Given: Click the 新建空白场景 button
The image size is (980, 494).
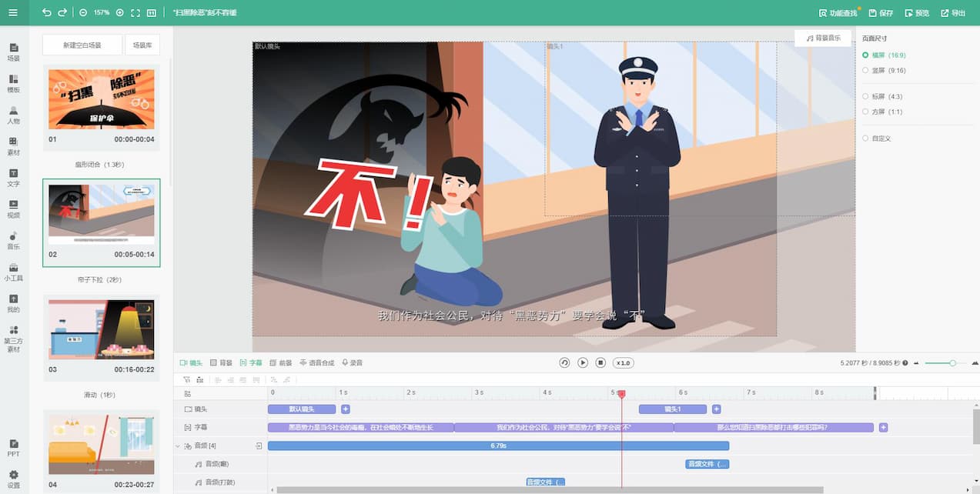Looking at the screenshot, I should pos(82,45).
